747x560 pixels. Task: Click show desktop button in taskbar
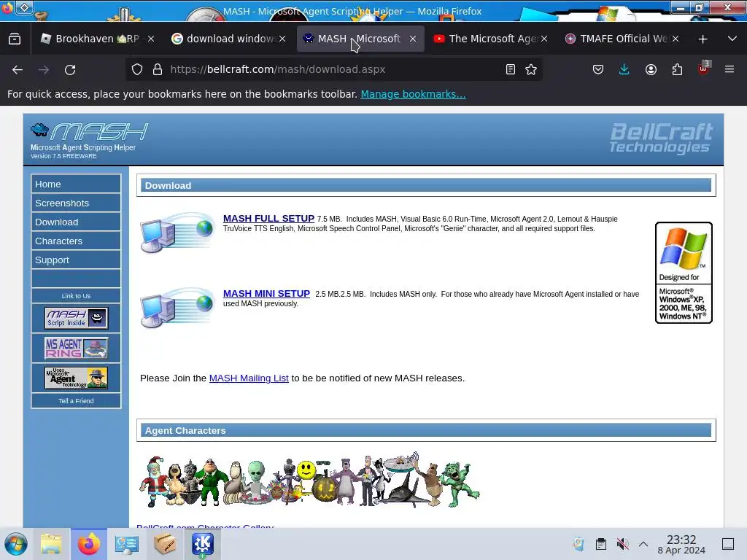728,544
